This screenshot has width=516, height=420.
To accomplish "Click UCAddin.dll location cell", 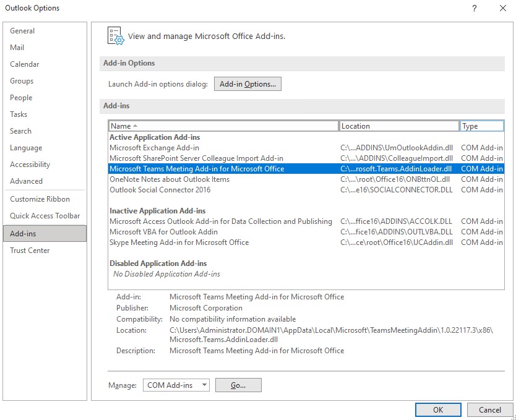I will pos(397,242).
